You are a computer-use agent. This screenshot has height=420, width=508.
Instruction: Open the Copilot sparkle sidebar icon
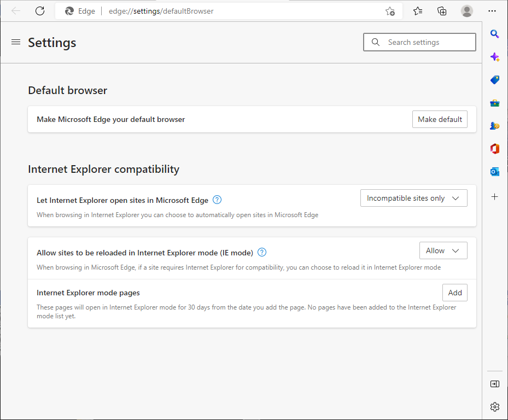pos(494,57)
